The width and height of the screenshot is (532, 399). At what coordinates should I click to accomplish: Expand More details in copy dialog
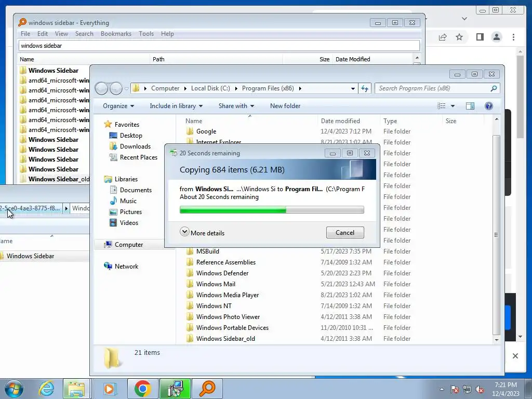tap(202, 233)
